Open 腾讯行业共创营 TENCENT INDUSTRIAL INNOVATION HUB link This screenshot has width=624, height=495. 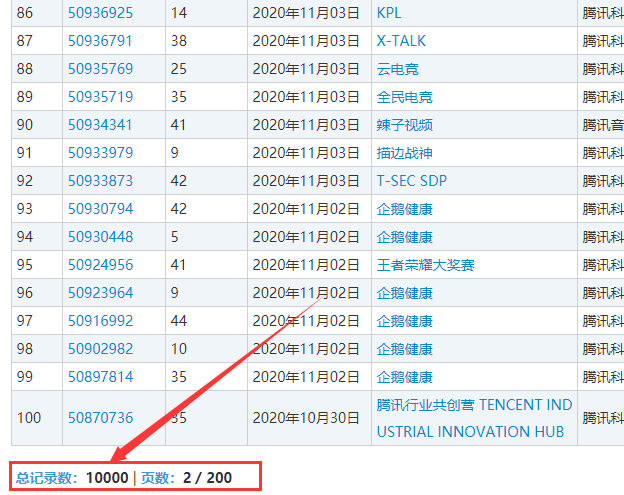pyautogui.click(x=474, y=418)
